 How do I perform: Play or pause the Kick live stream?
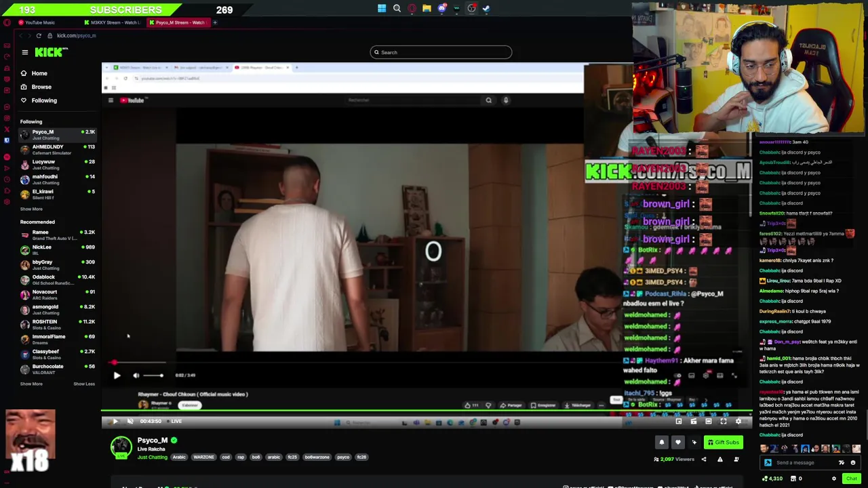115,422
